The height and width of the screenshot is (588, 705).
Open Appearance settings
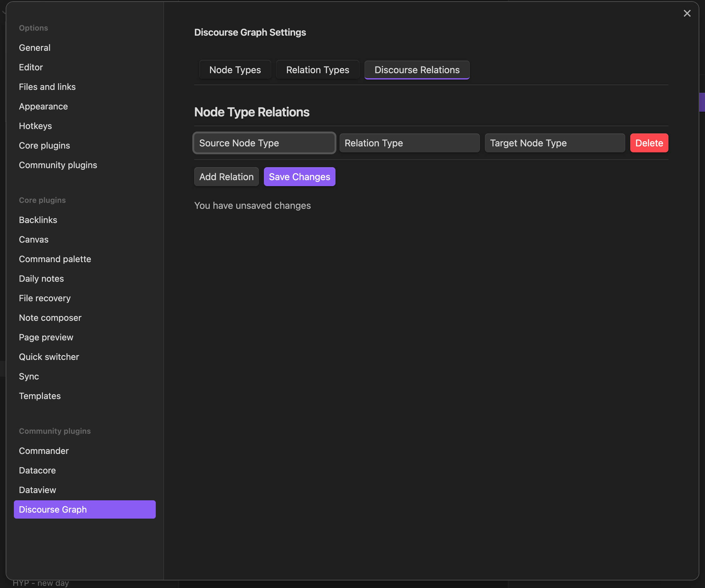point(43,106)
